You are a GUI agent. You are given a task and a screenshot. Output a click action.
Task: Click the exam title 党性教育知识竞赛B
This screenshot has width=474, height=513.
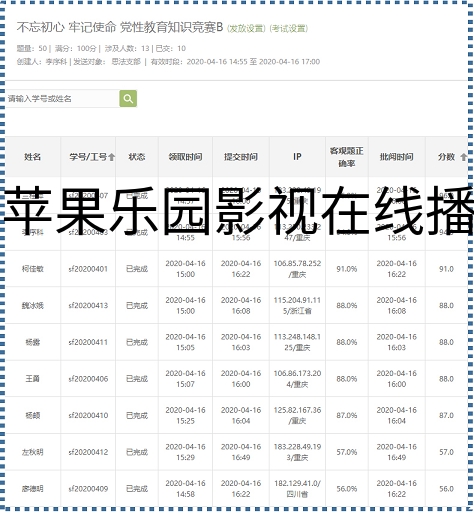click(x=171, y=27)
